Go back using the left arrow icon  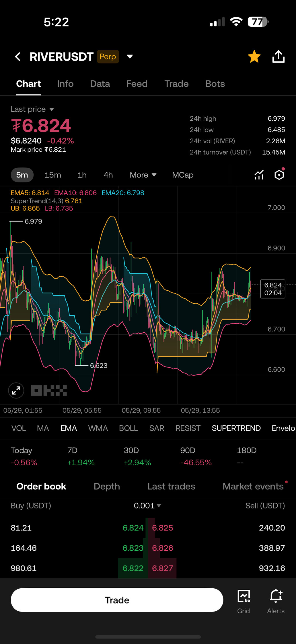pyautogui.click(x=18, y=57)
